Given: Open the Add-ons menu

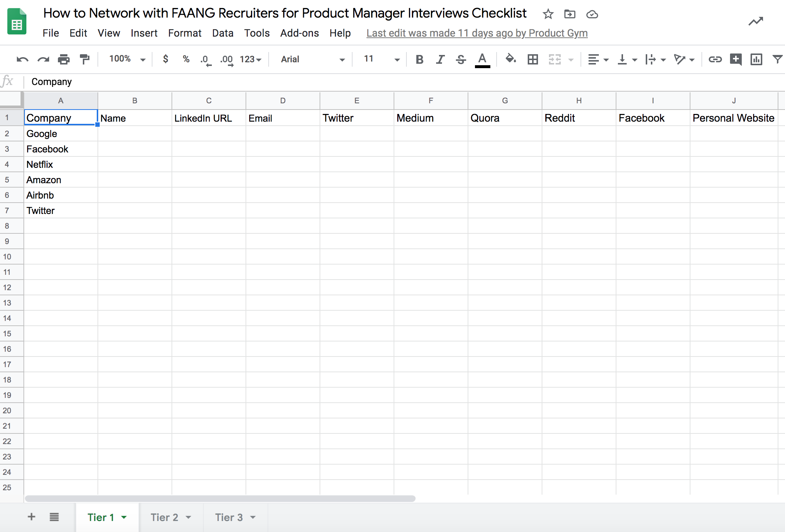Looking at the screenshot, I should click(299, 33).
